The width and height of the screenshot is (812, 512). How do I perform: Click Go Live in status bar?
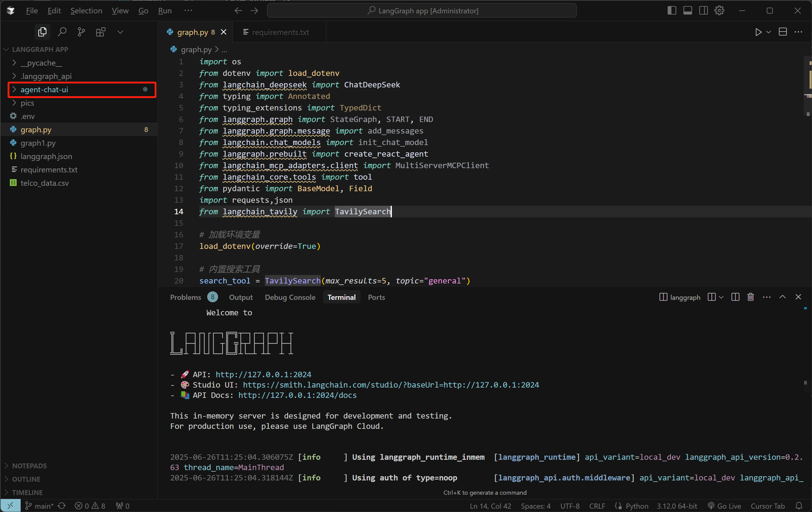(724, 506)
